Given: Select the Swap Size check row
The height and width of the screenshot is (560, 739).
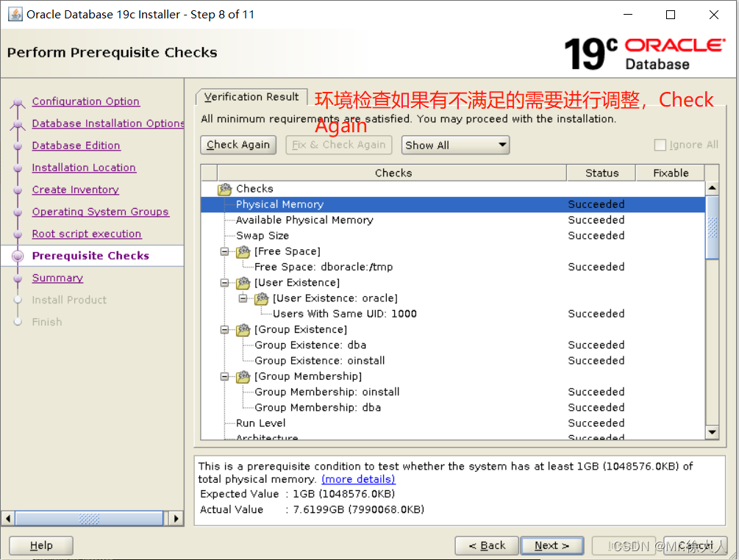Looking at the screenshot, I should 453,235.
